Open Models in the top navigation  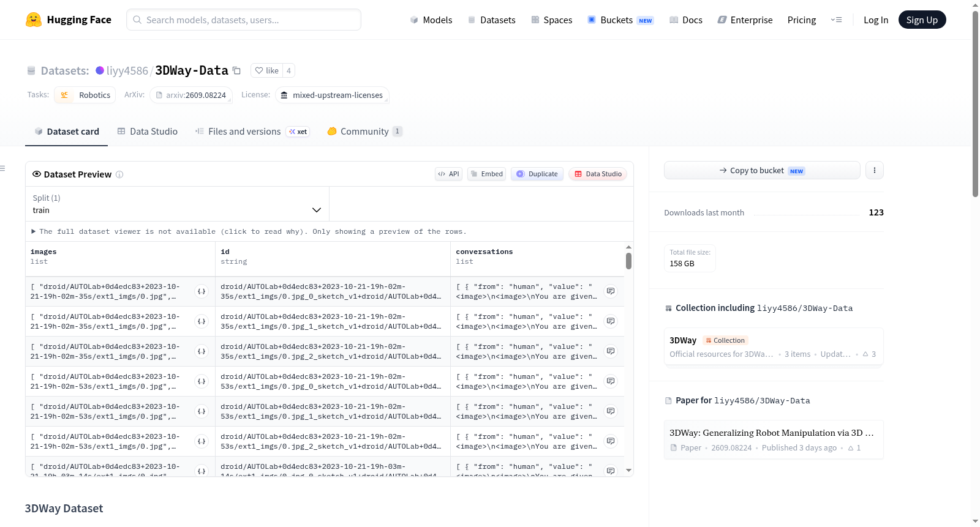[431, 20]
